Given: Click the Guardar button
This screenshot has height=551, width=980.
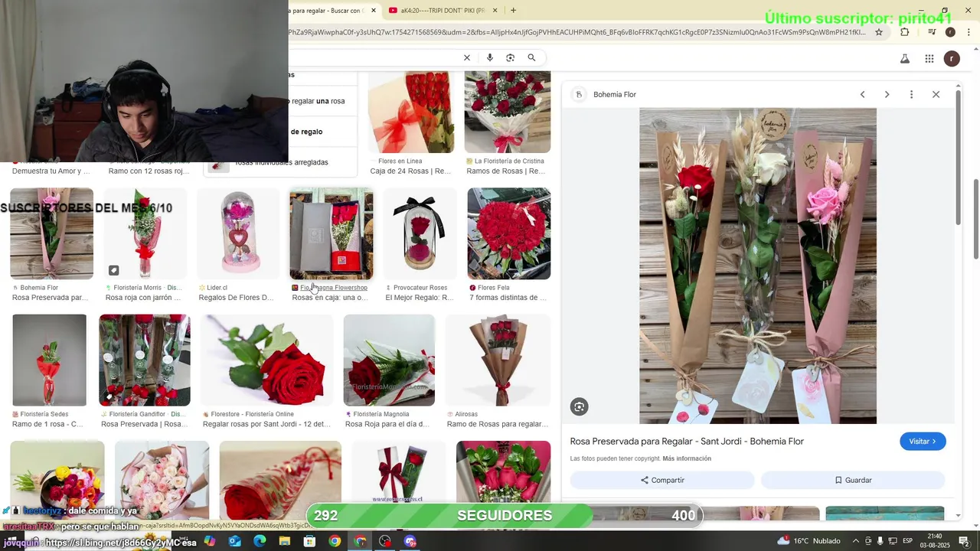Looking at the screenshot, I should coord(853,480).
